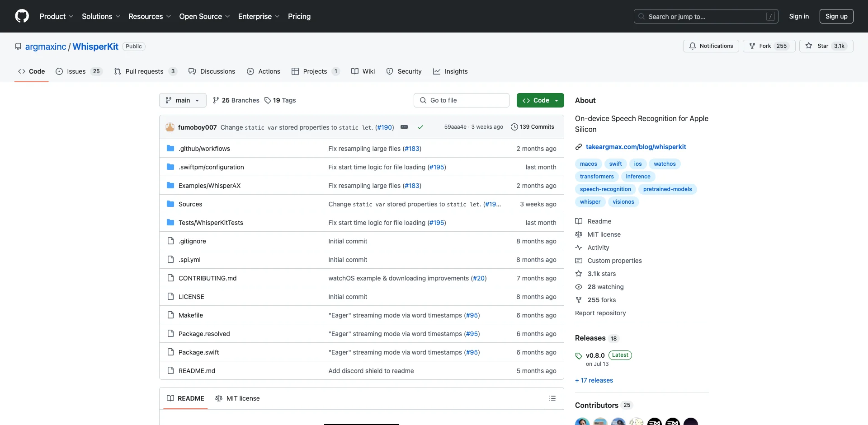Open the Pricing link
Image resolution: width=868 pixels, height=425 pixels.
coord(299,16)
